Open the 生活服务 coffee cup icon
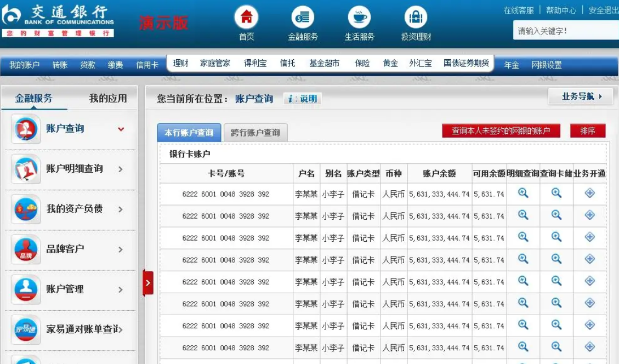 pyautogui.click(x=359, y=18)
